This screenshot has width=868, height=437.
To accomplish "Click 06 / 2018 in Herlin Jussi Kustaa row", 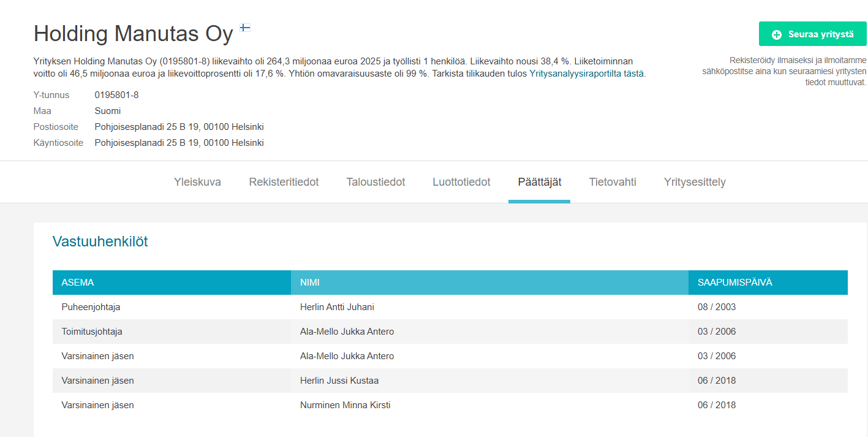I will 717,381.
